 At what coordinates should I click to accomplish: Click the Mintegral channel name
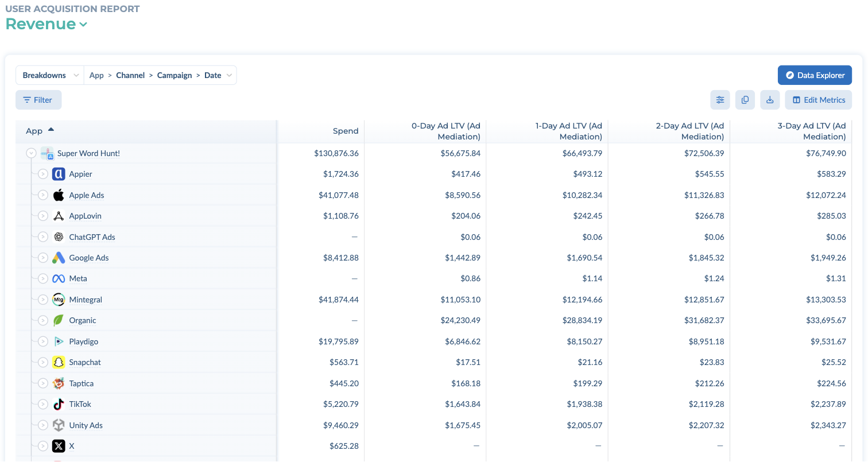tap(86, 300)
